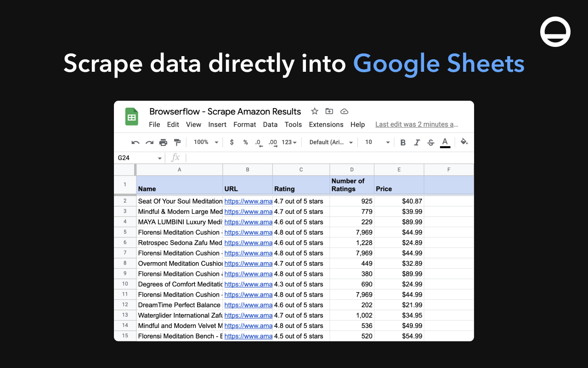Select the Waterglider International Zafu cell
This screenshot has width=588, height=368.
[180, 316]
